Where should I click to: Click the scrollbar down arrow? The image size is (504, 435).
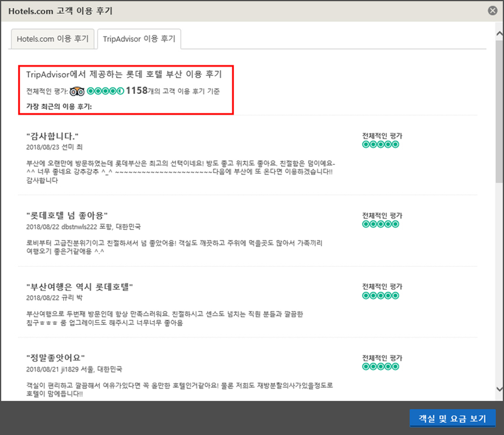498,388
